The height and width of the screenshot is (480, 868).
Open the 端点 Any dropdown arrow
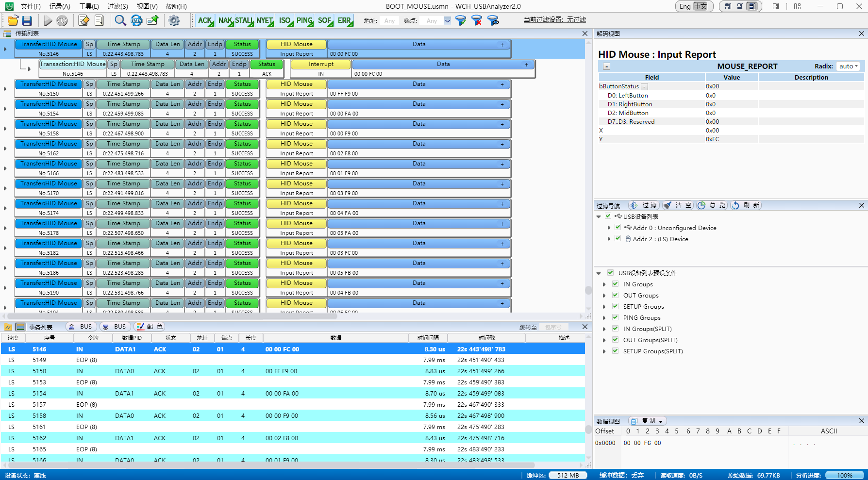[448, 20]
